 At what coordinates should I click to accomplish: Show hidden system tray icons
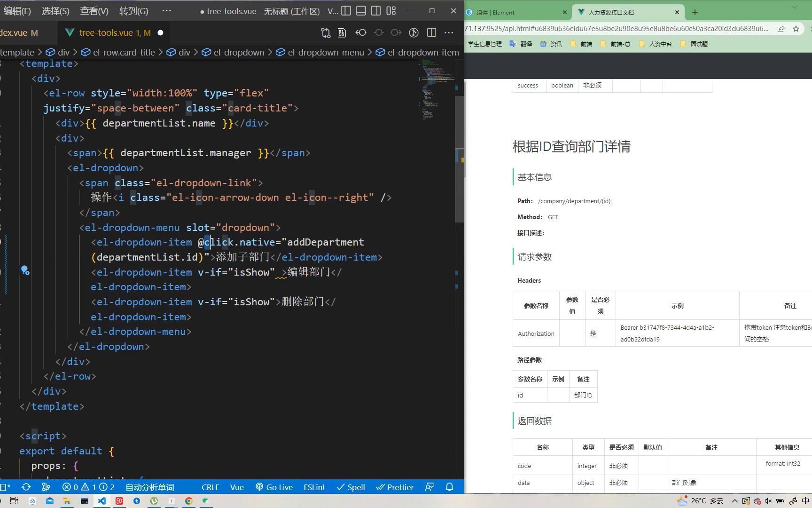735,501
